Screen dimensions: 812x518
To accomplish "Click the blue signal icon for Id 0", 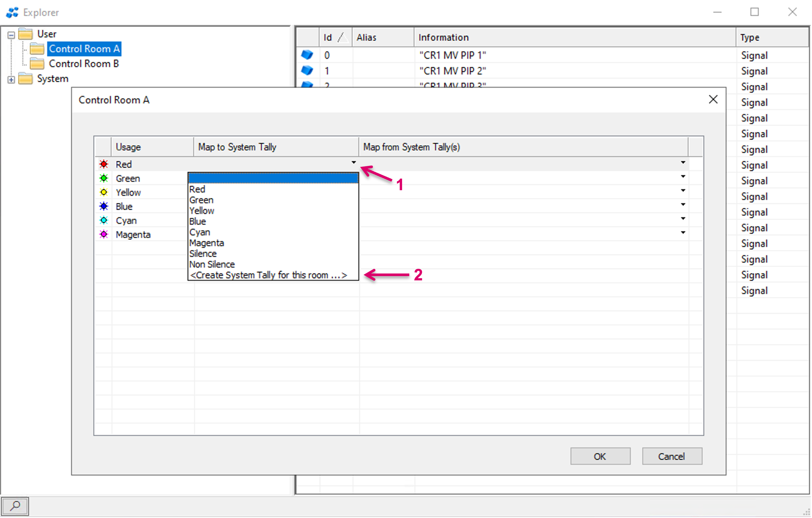I will point(307,55).
